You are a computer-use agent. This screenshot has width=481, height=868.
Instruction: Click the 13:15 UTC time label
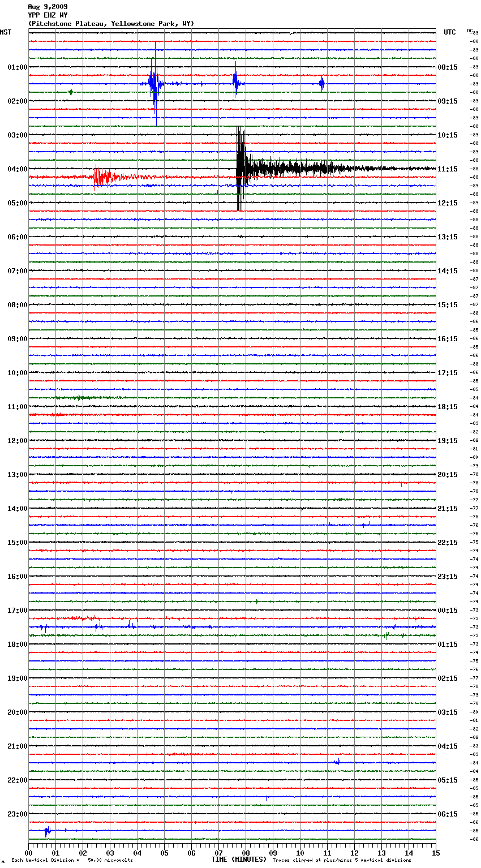448,237
